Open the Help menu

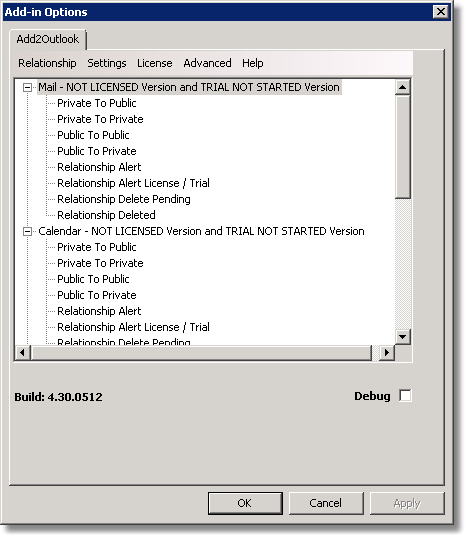click(253, 63)
